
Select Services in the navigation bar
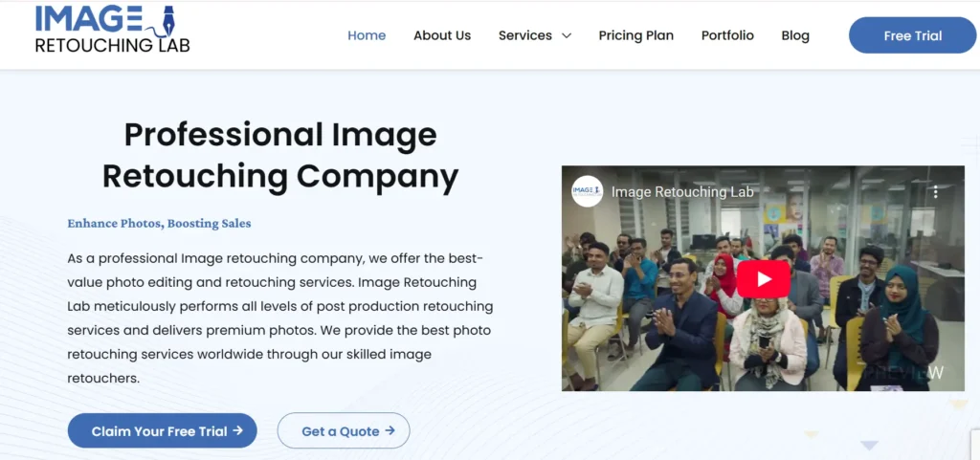524,35
